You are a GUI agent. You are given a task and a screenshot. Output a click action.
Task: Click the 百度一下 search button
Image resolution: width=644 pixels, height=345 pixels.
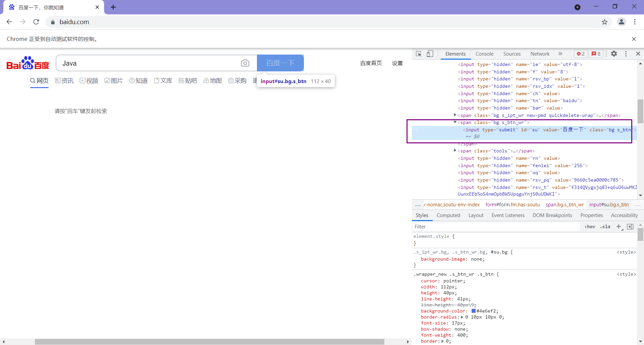coord(280,63)
